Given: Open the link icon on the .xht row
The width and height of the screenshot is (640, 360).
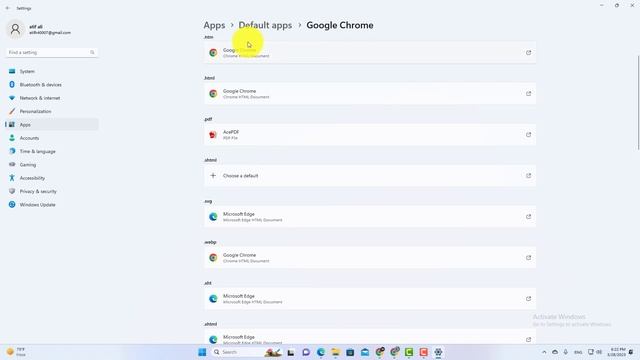Looking at the screenshot, I should tap(529, 299).
